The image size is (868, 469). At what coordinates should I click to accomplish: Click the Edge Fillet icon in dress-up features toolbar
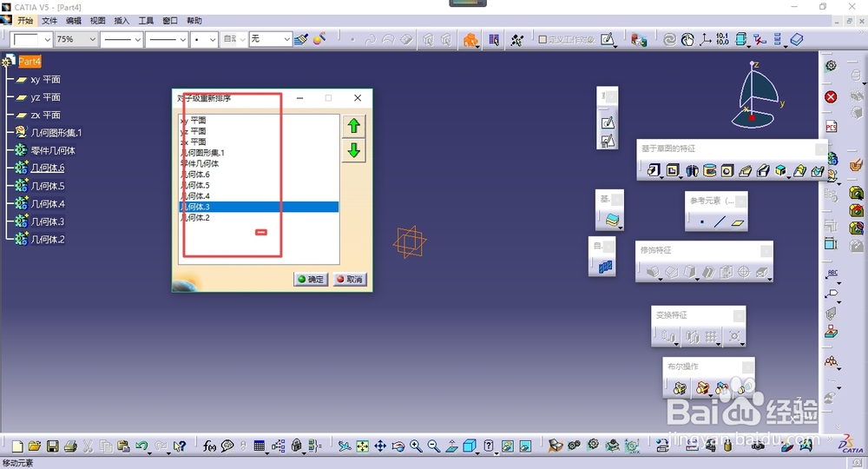coord(654,272)
